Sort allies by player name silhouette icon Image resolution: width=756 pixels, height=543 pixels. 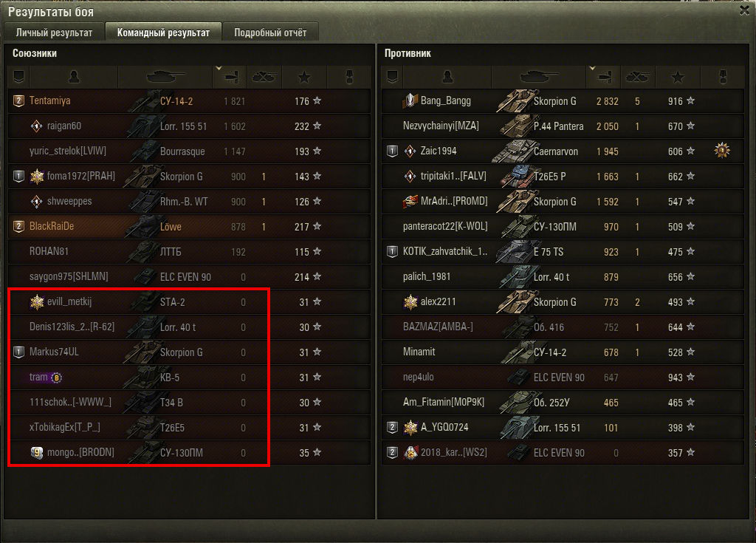point(74,77)
